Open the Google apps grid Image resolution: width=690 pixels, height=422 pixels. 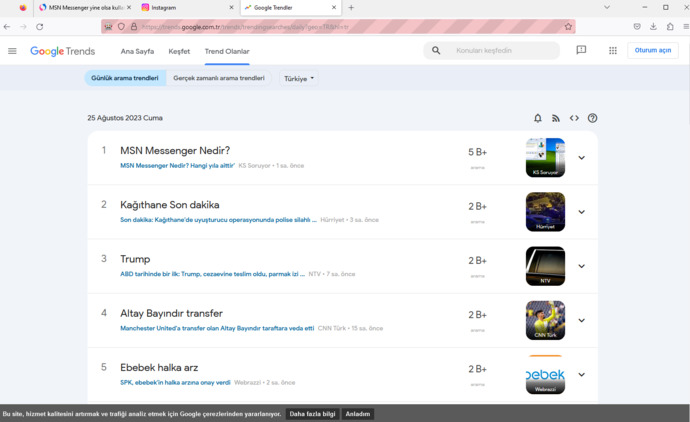(x=613, y=51)
